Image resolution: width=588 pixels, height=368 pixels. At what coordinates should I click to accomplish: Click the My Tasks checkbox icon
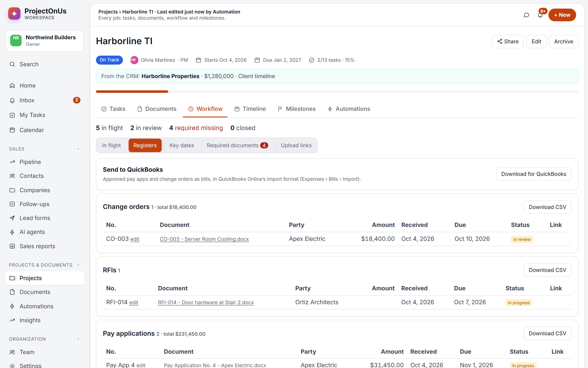tap(12, 115)
